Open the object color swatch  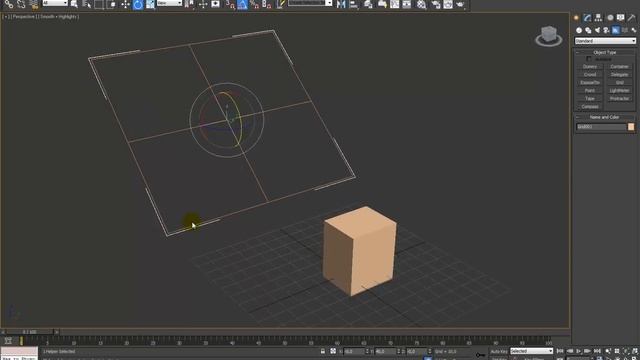coord(631,127)
